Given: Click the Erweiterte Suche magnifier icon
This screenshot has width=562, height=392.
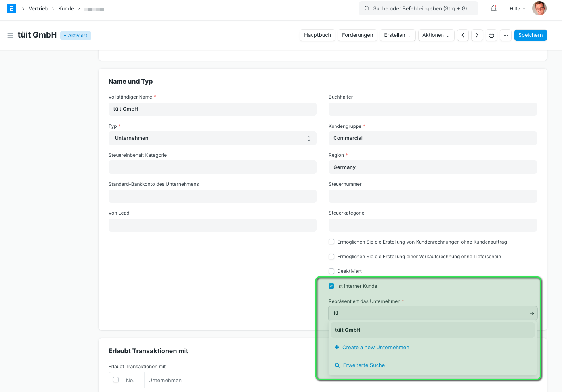Looking at the screenshot, I should pyautogui.click(x=337, y=365).
